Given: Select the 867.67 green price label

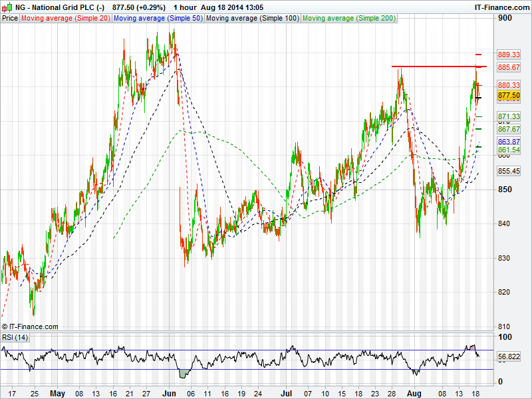Looking at the screenshot, I should 508,129.
